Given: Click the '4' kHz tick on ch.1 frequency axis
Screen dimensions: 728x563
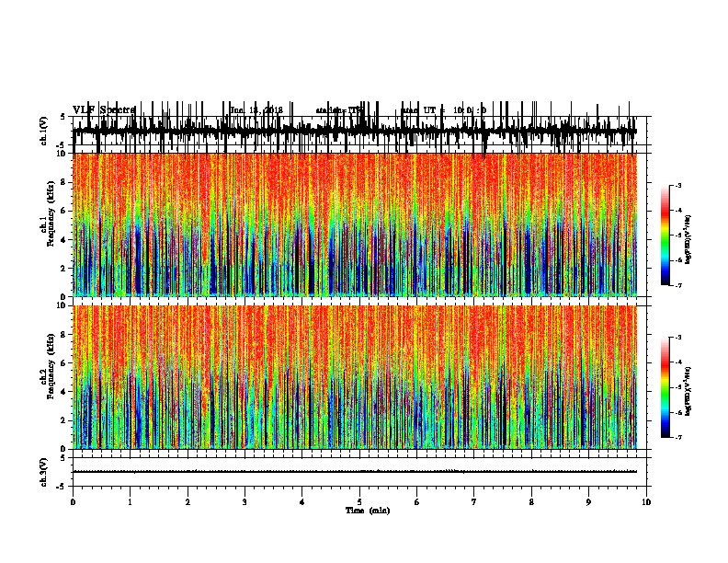Looking at the screenshot, I should 63,240.
